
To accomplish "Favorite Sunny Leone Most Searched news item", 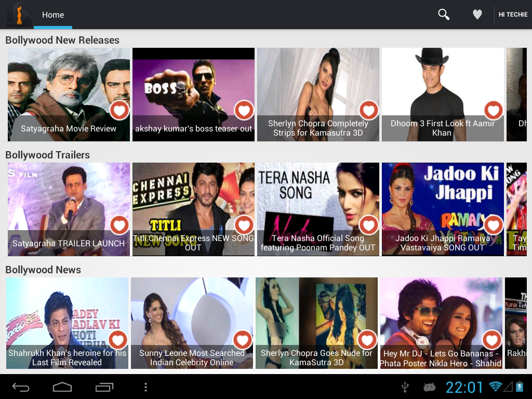I will tap(243, 340).
